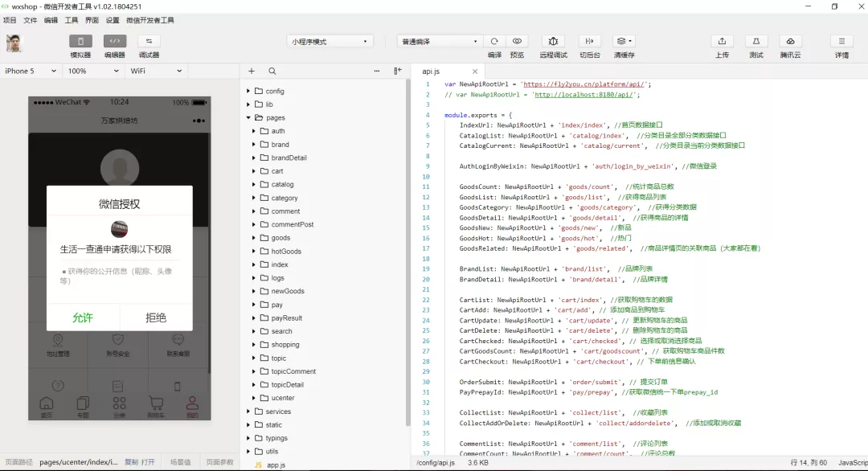Tap 允许 to allow WeChat authorization
Screen dimensions: 868x471
(82, 317)
